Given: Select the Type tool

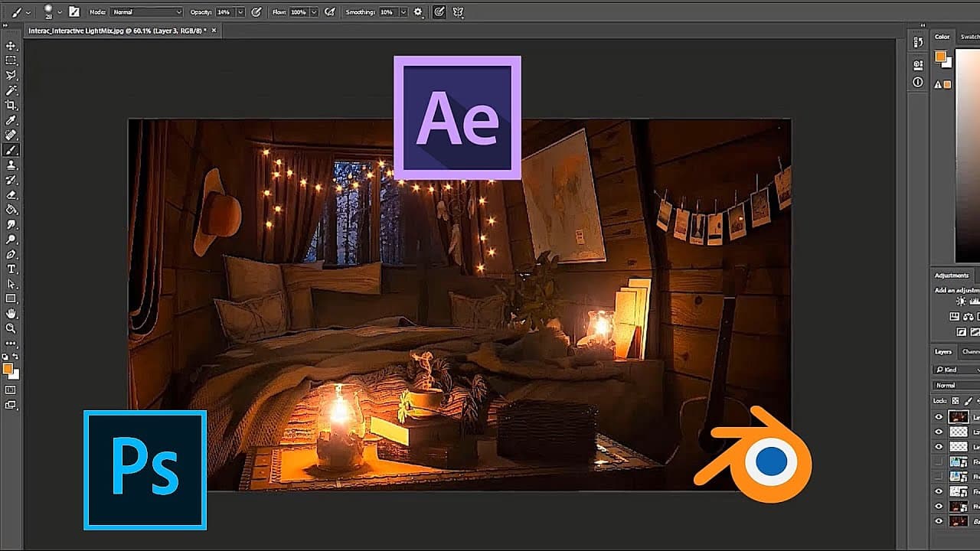Looking at the screenshot, I should [11, 269].
